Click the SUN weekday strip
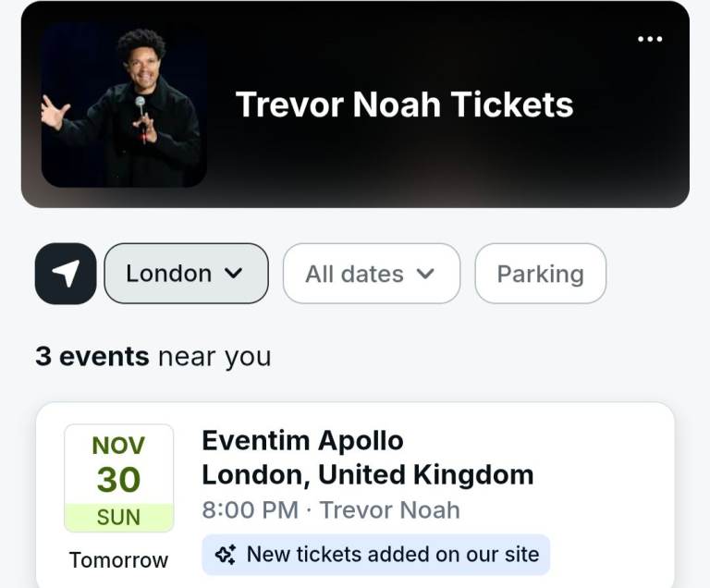 [x=118, y=518]
